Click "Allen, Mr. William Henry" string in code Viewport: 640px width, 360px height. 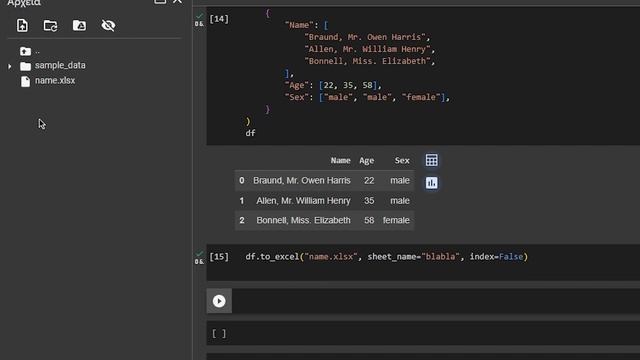[369, 49]
